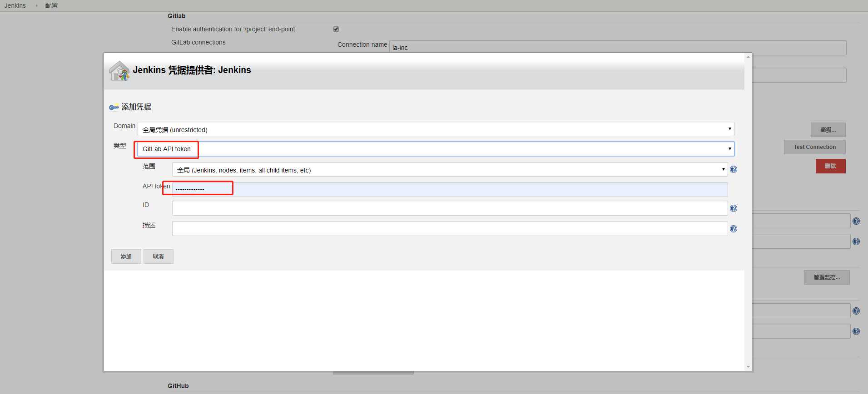The height and width of the screenshot is (394, 868).
Task: Click the Test Connection button
Action: 814,147
